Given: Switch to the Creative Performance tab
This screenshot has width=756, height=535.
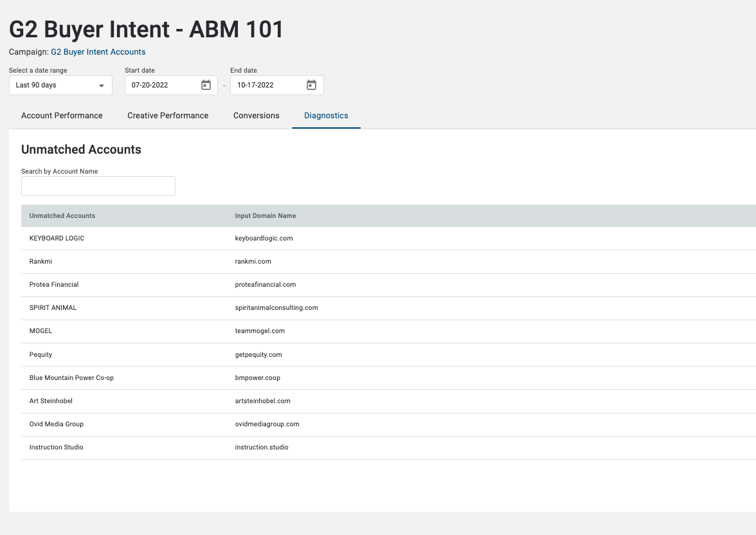Looking at the screenshot, I should pos(168,116).
